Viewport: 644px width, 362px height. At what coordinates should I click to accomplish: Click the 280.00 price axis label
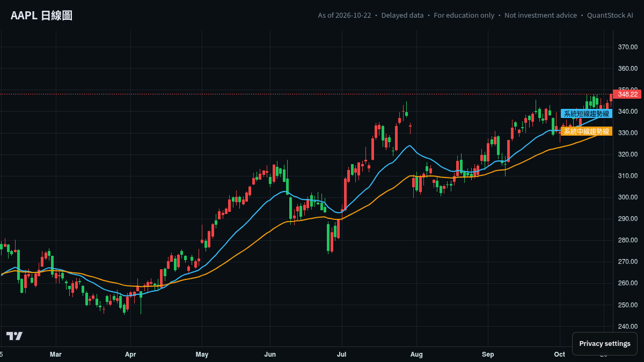[x=627, y=240]
